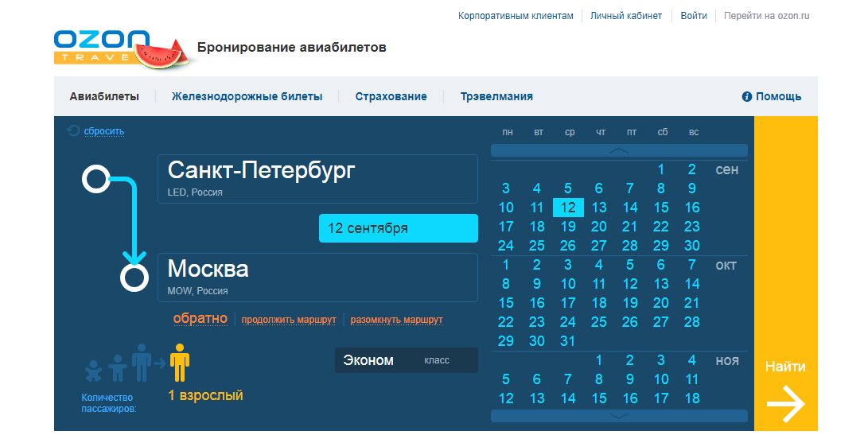Select the yellow adult passenger icon

[181, 363]
